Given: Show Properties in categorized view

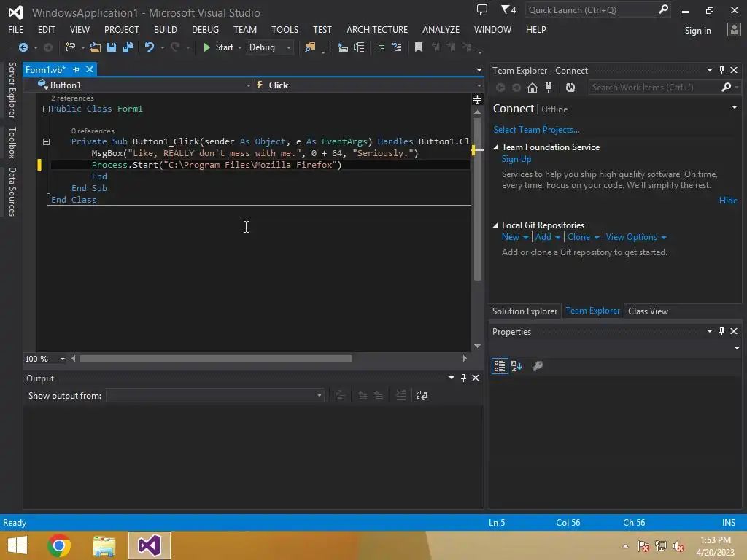Looking at the screenshot, I should point(499,366).
